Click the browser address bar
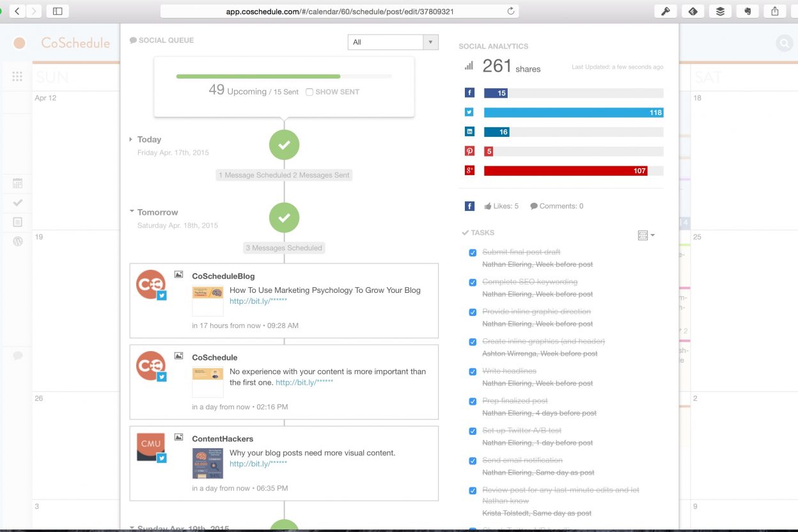 339,12
